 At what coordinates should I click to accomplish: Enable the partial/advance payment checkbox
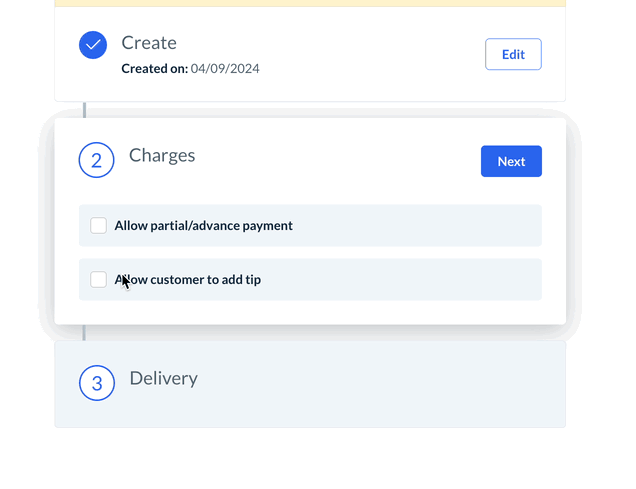click(99, 226)
